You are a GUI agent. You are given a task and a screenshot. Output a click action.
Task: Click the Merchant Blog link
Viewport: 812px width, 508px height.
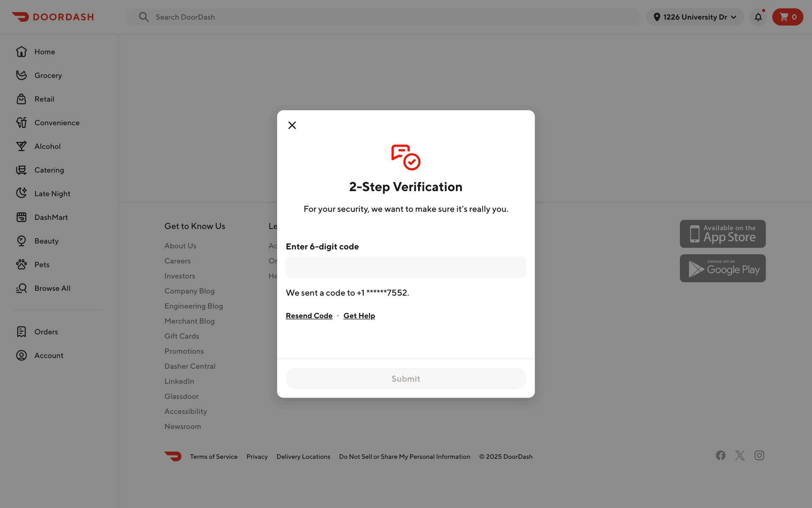(189, 321)
